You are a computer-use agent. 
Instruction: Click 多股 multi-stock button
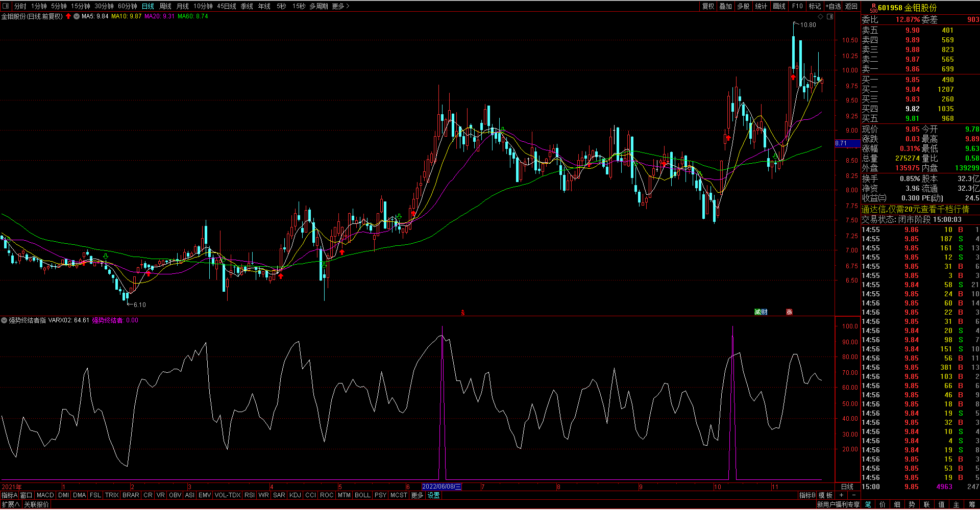tap(744, 6)
